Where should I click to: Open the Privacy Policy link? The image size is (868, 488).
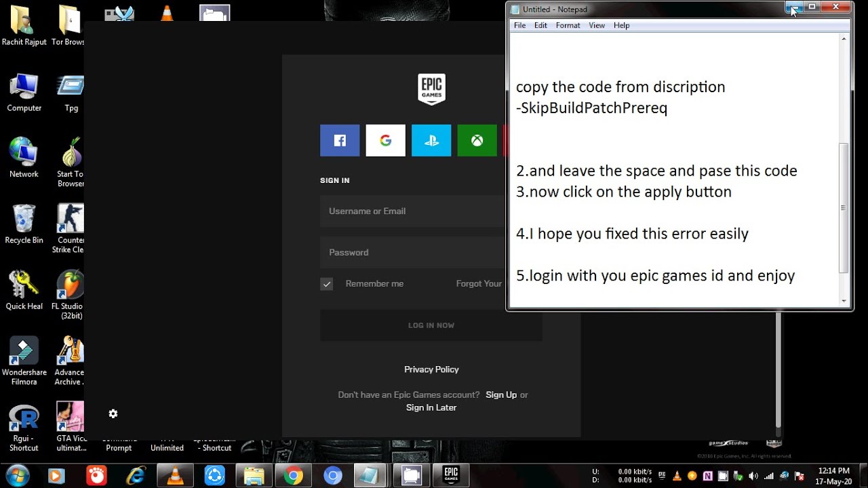point(431,369)
